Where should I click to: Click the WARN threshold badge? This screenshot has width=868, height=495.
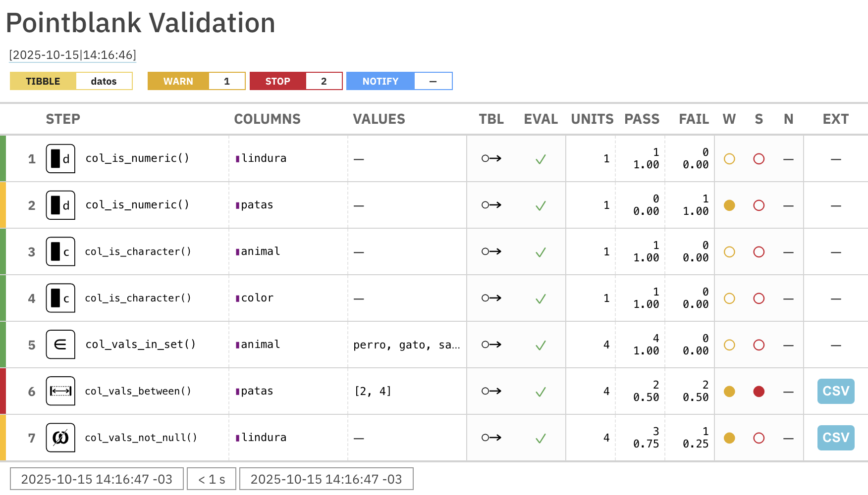click(x=196, y=81)
